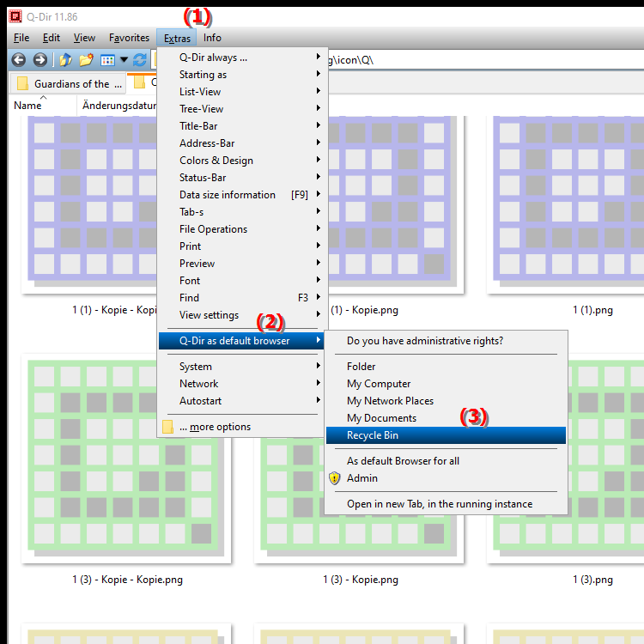Open the View menu
The height and width of the screenshot is (644, 644).
tap(84, 38)
